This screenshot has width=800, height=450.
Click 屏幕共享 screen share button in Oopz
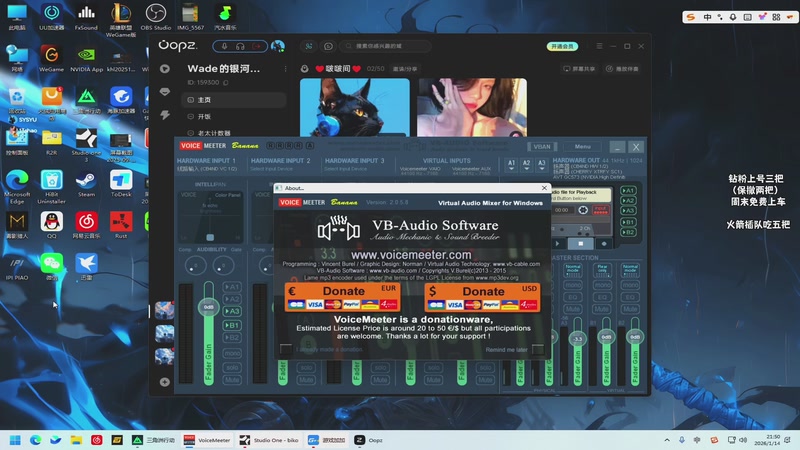click(579, 69)
